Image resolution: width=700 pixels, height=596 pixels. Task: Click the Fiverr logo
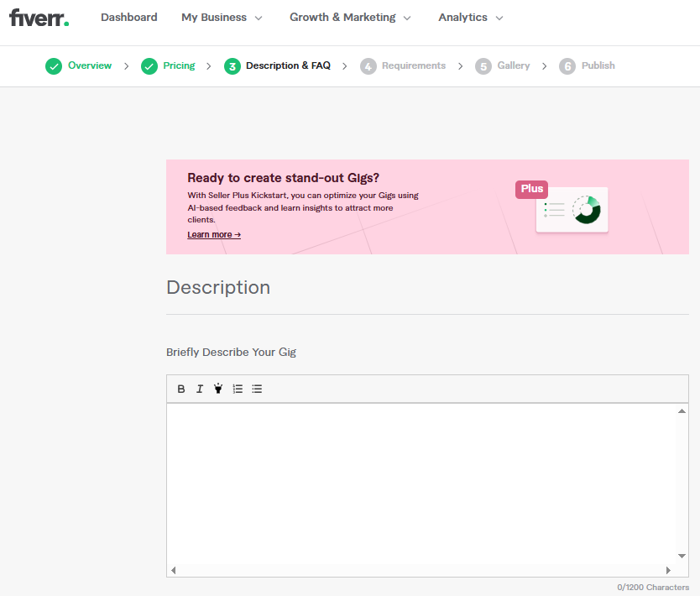click(39, 18)
